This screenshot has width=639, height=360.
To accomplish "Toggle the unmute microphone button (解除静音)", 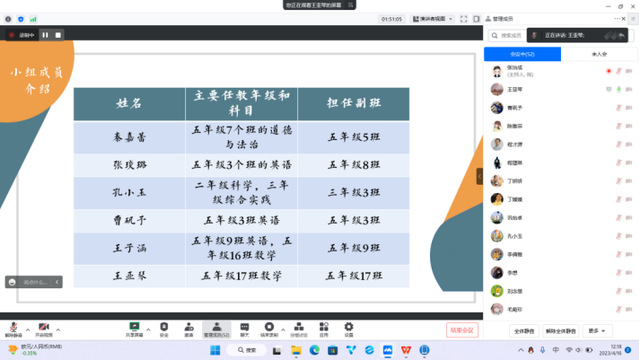I will click(13, 329).
